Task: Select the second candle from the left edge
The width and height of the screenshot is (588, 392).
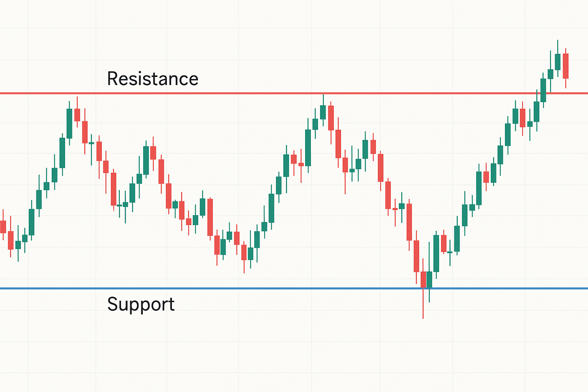Action: [x=11, y=240]
